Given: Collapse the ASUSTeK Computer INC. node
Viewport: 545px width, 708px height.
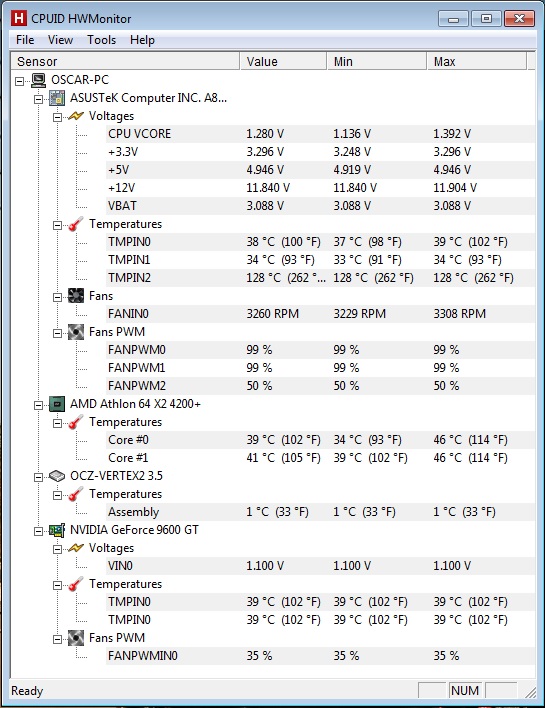Looking at the screenshot, I should pos(39,99).
